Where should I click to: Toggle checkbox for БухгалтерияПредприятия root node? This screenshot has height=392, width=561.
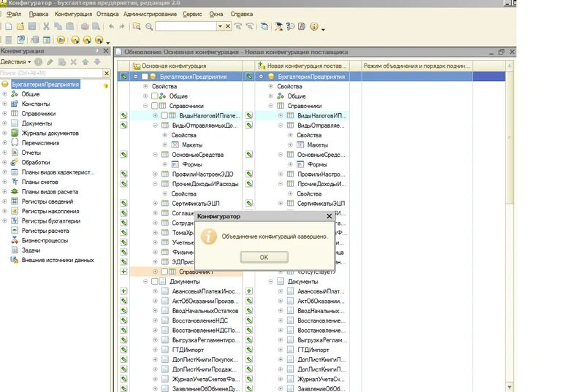[x=145, y=76]
